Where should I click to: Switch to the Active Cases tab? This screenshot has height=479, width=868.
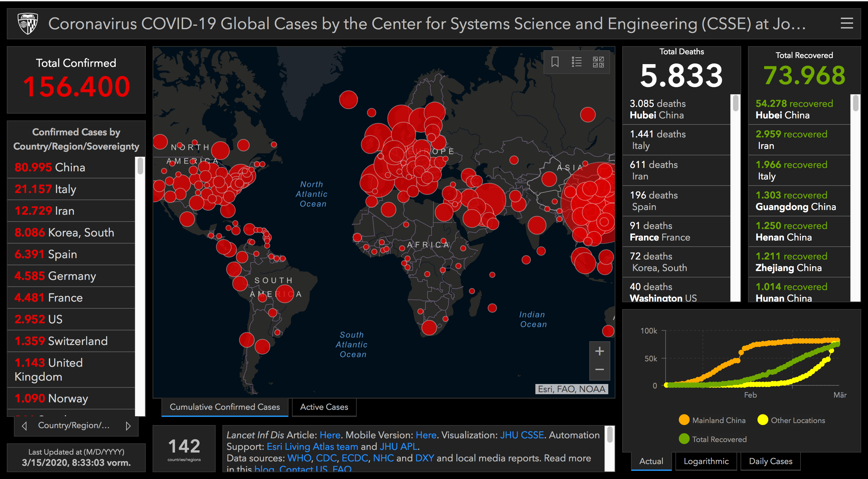324,407
